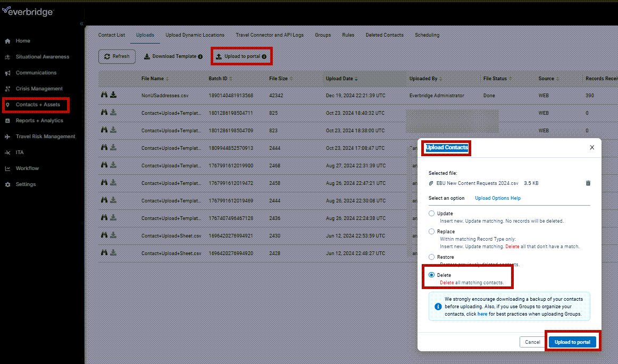
Task: Open ITA in the sidebar
Action: 19,153
